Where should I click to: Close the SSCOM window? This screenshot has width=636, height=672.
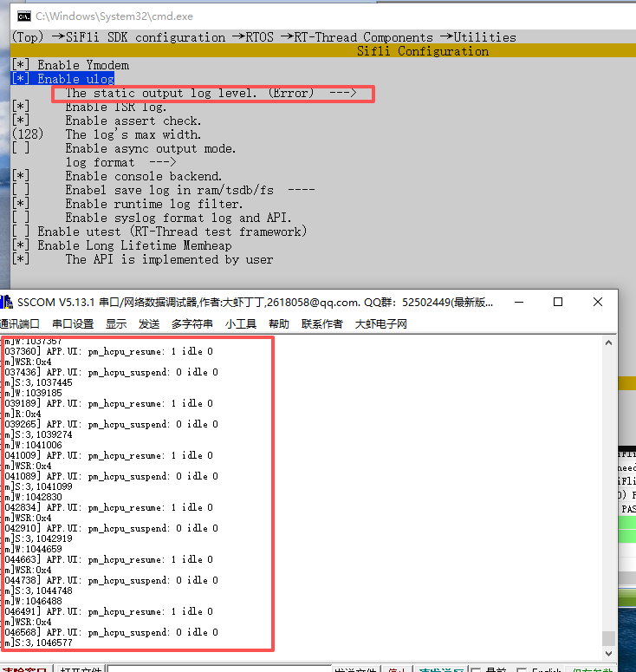coord(598,303)
